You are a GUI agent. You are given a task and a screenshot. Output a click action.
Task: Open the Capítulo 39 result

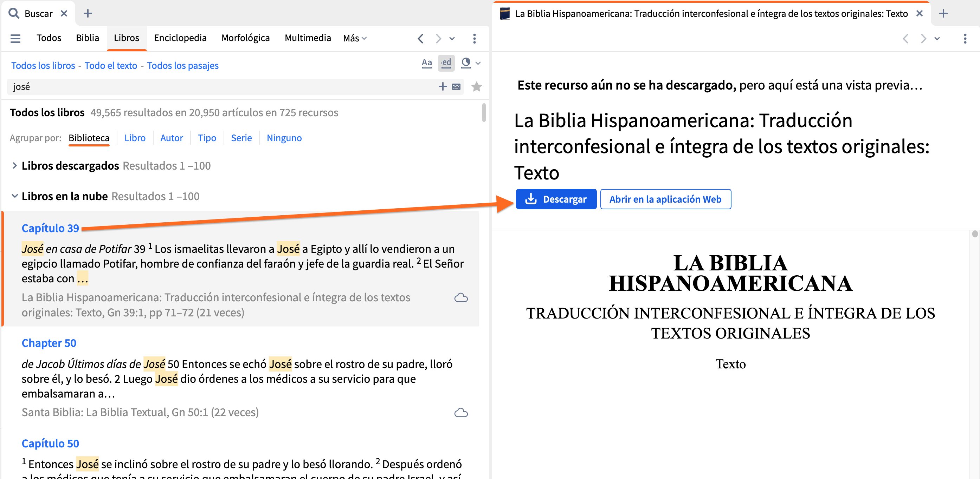[50, 228]
